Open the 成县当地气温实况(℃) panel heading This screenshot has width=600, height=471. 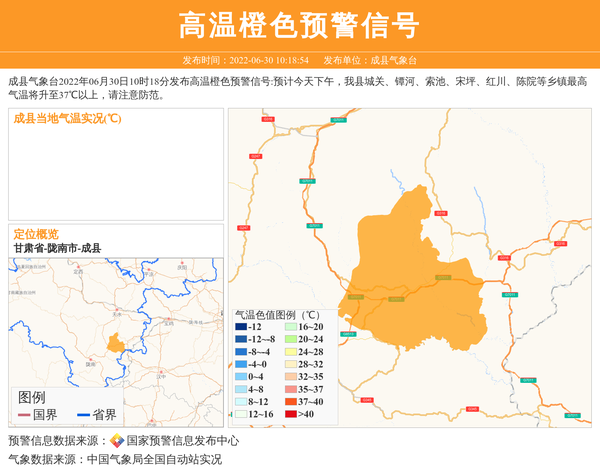[x=67, y=119]
